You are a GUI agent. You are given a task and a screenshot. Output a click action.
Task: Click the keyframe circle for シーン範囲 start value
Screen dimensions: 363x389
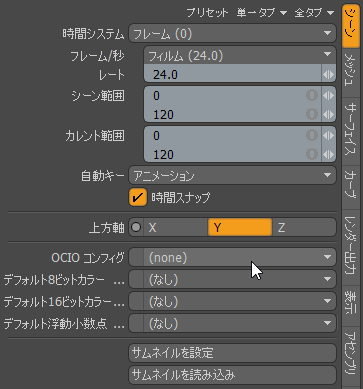312,96
